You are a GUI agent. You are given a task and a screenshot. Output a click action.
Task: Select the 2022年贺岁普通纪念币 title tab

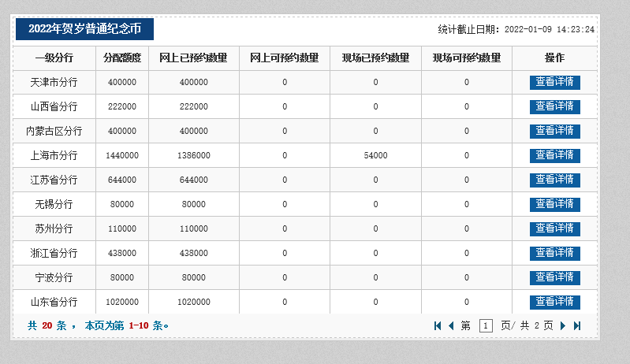(x=85, y=29)
